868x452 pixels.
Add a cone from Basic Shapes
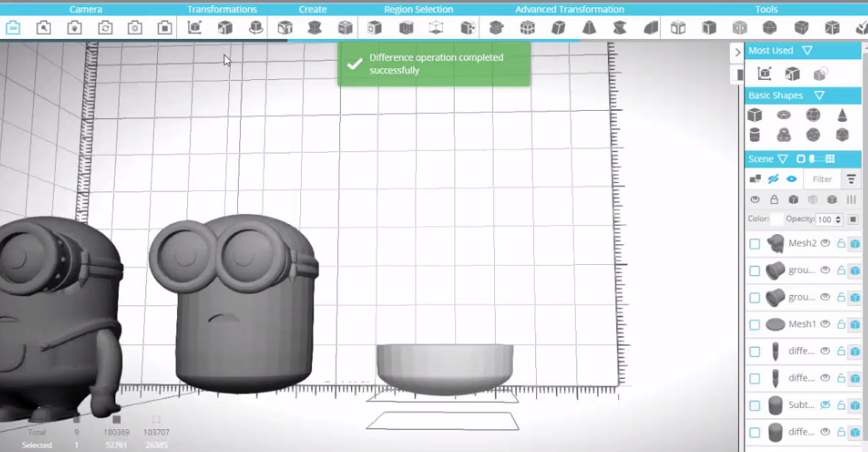(x=842, y=115)
